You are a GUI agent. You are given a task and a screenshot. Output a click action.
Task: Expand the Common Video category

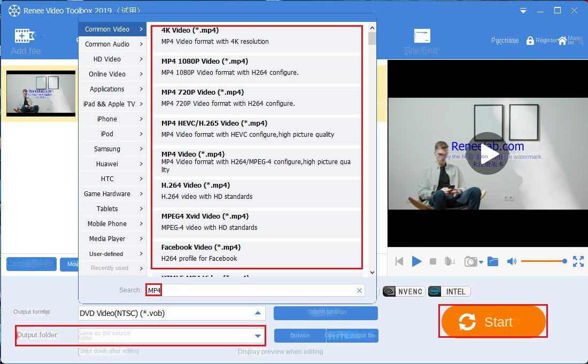click(112, 29)
